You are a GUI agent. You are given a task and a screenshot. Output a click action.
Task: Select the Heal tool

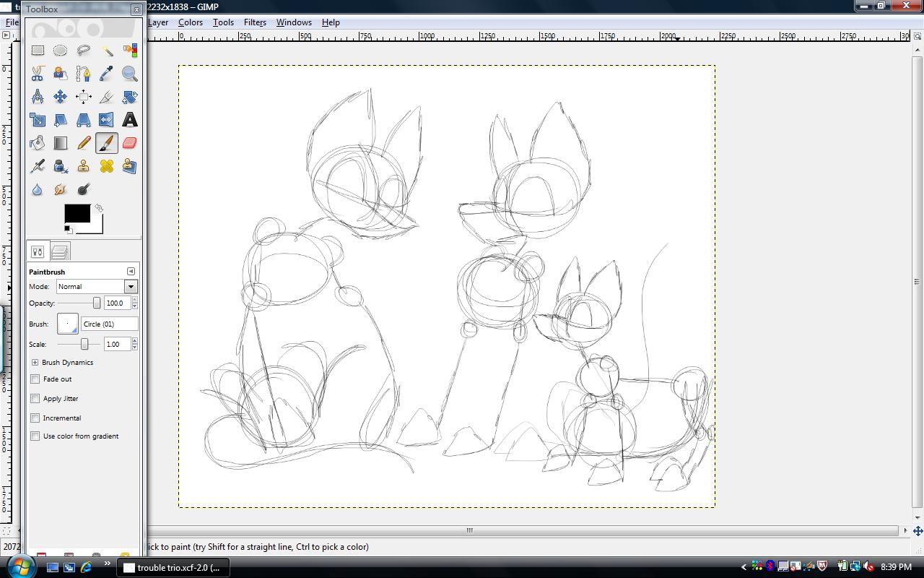tap(107, 166)
